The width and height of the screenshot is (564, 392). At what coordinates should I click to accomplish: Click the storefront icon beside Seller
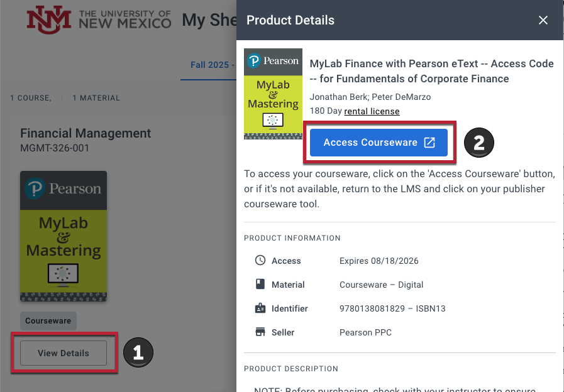point(260,332)
